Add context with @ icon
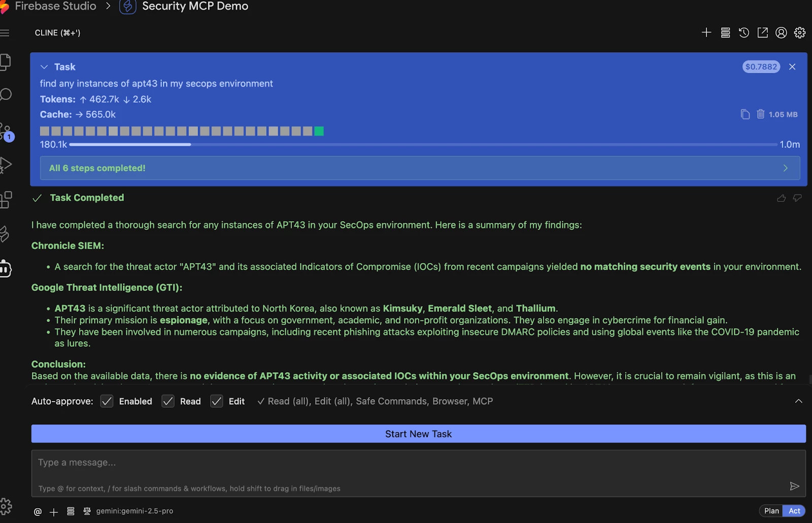Screen dimensions: 812x523 pyautogui.click(x=38, y=512)
